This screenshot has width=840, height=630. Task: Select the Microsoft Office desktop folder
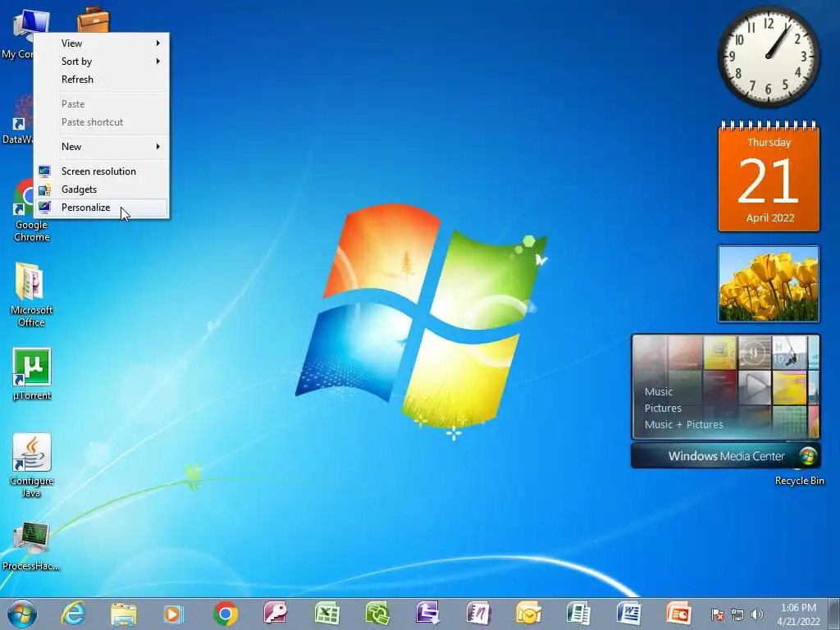(x=31, y=294)
